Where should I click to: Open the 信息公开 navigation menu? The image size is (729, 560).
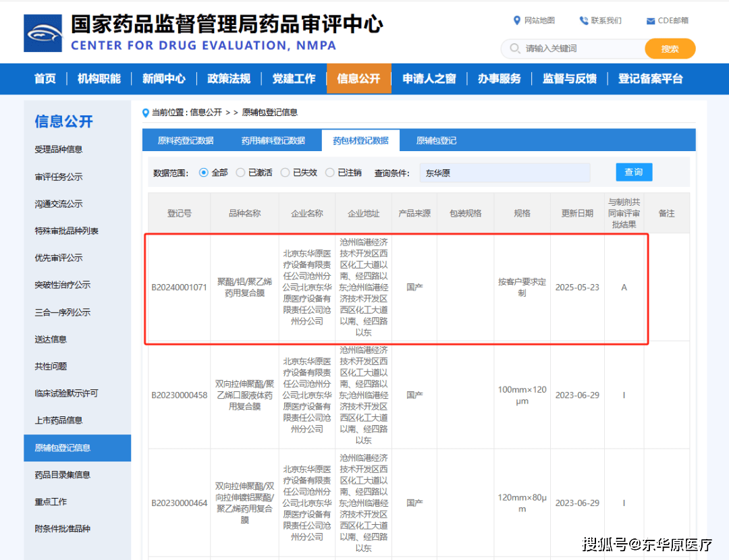[x=358, y=78]
